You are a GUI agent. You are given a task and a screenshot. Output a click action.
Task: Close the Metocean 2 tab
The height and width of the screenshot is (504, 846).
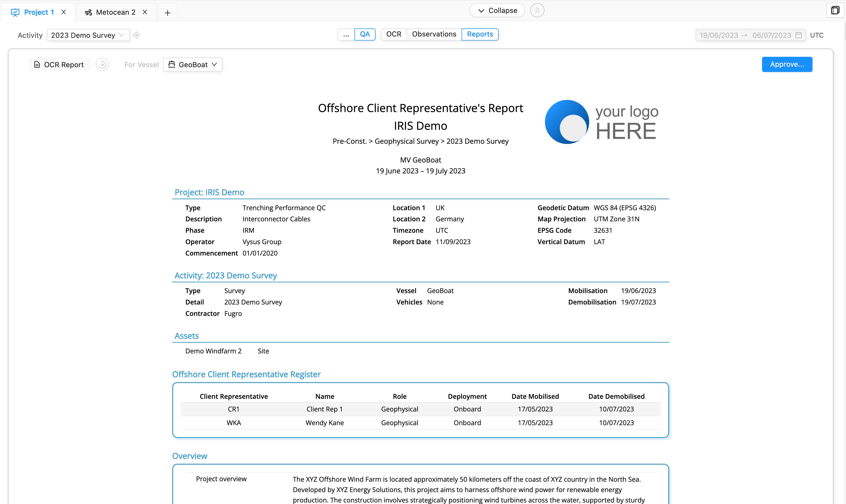pyautogui.click(x=145, y=12)
